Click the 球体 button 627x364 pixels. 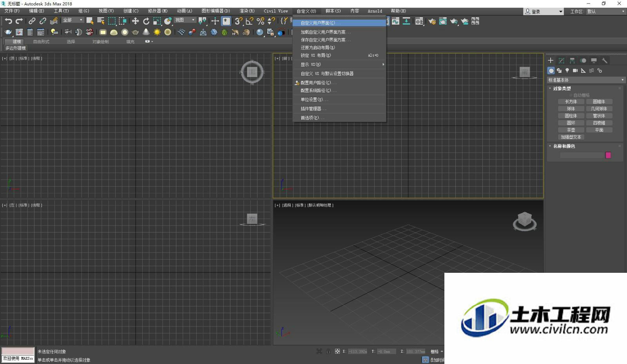click(x=571, y=108)
